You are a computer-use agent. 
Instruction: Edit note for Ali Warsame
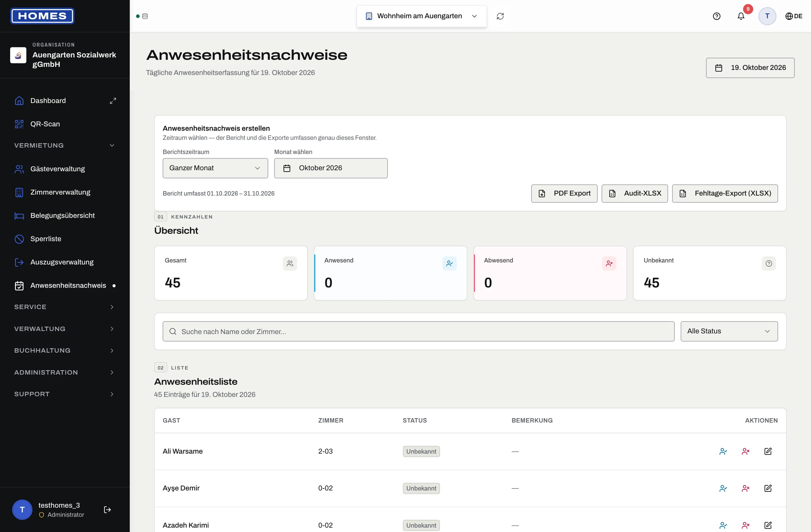[x=768, y=451]
